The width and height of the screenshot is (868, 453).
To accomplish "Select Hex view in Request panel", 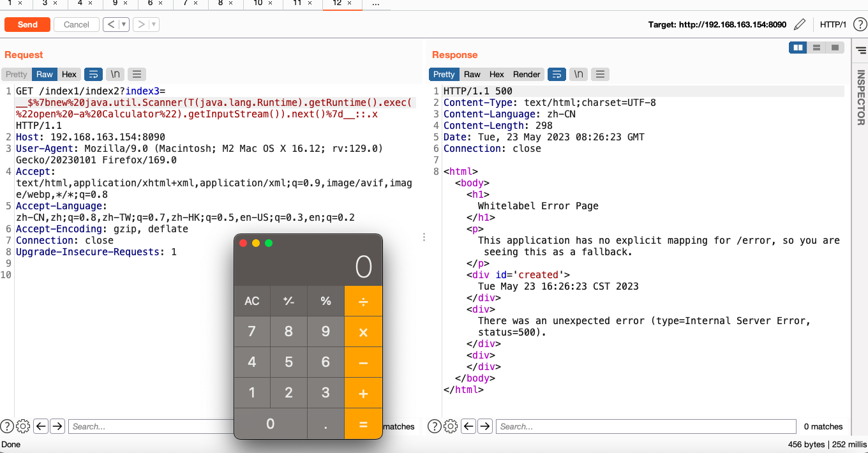I will click(70, 74).
